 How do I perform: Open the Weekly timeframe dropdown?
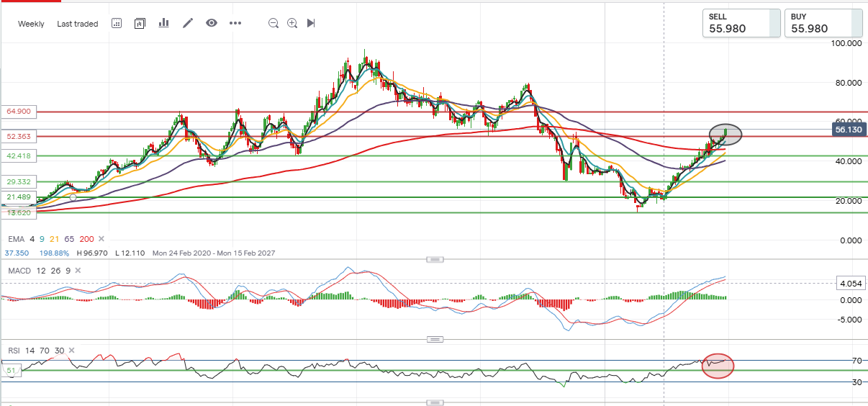pos(31,24)
